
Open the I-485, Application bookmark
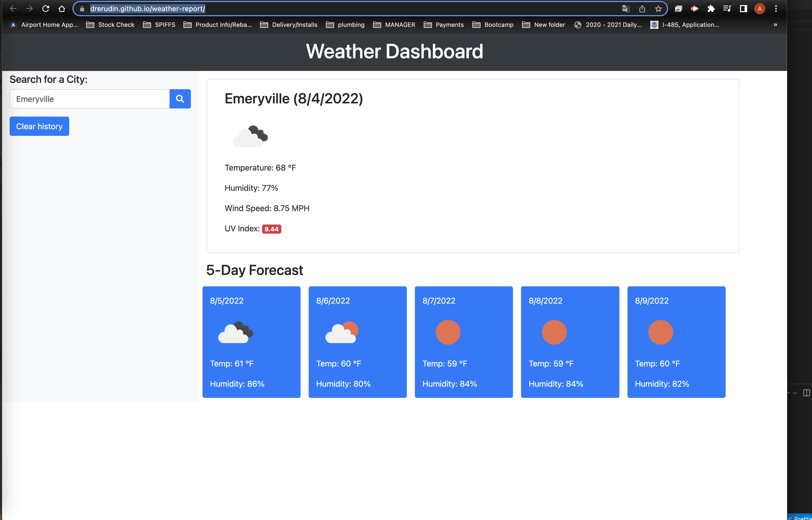click(x=685, y=25)
